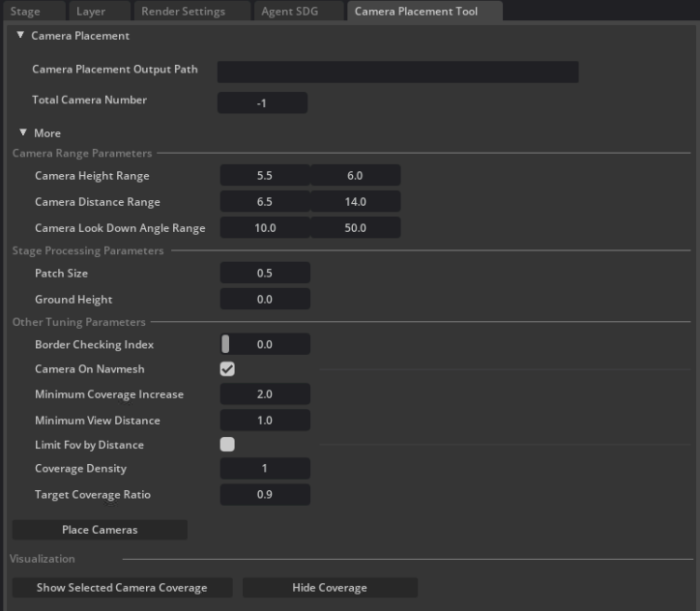Click the Minimum Coverage Increase field
Image resolution: width=700 pixels, height=611 pixels.
tap(265, 394)
